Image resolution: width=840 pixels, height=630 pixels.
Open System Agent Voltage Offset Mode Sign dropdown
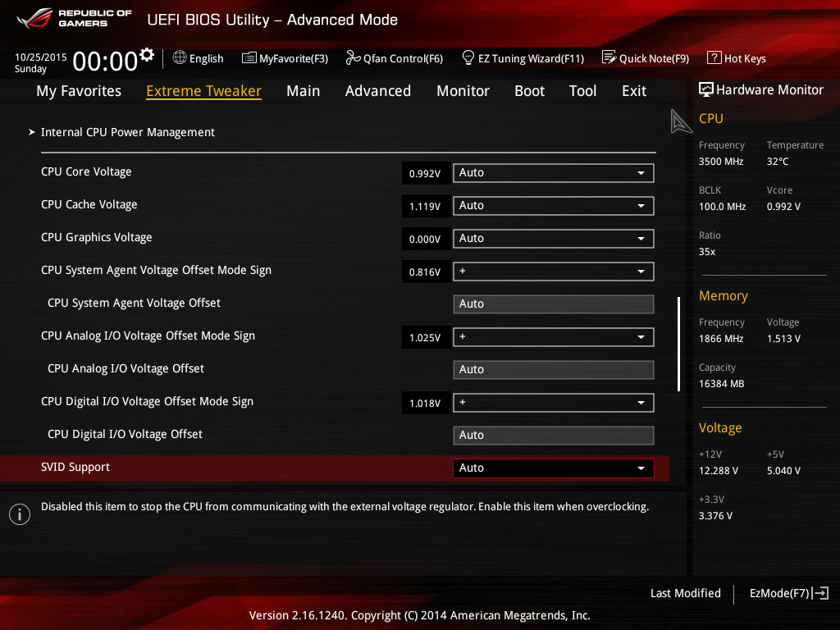554,272
